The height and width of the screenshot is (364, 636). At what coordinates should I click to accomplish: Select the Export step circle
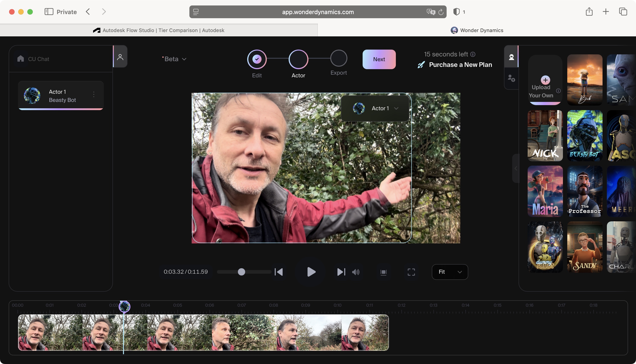point(338,58)
